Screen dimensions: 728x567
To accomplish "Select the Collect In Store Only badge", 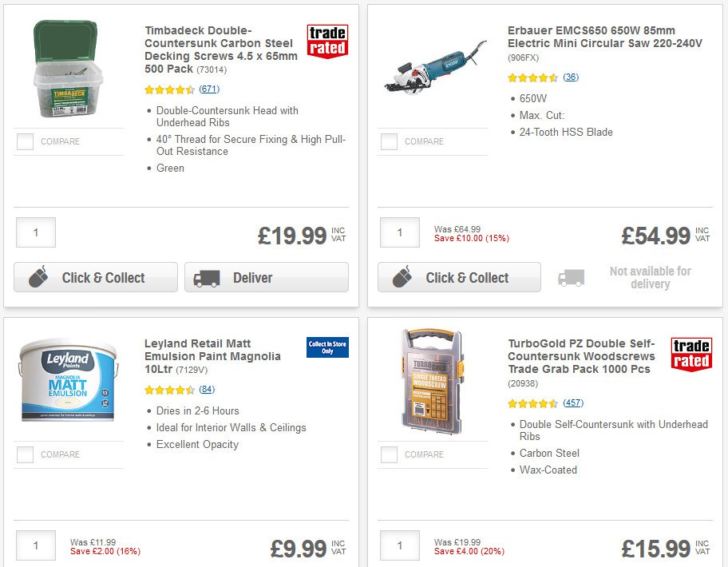I will [x=326, y=349].
